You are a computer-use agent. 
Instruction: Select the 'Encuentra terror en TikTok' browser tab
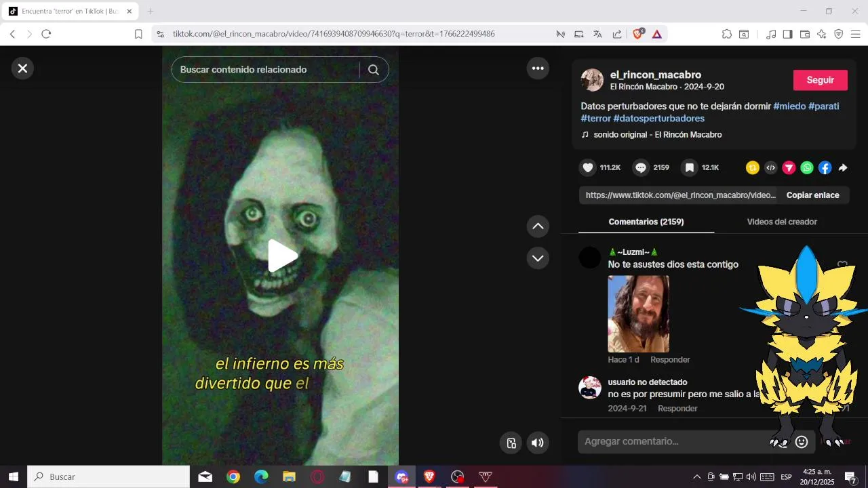(x=71, y=12)
